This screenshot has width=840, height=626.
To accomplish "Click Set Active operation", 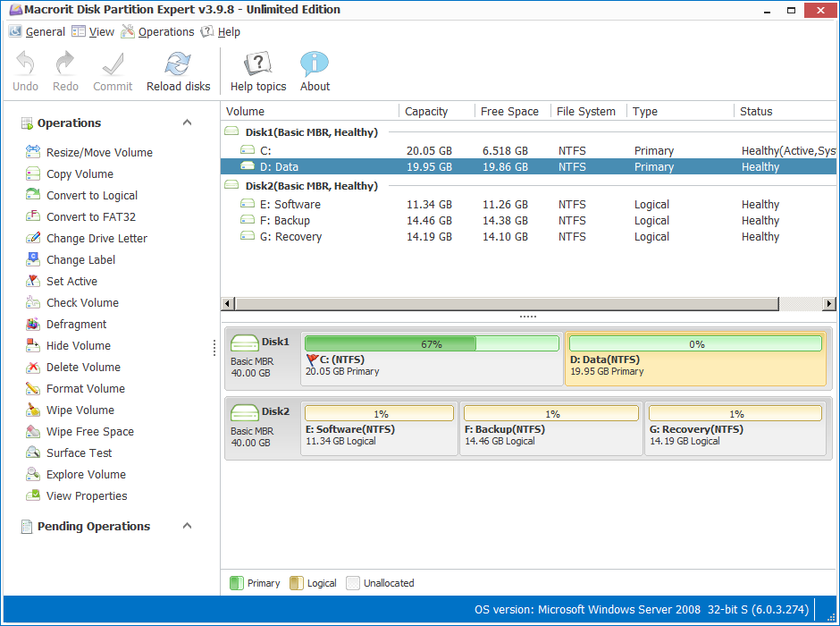I will [61, 281].
